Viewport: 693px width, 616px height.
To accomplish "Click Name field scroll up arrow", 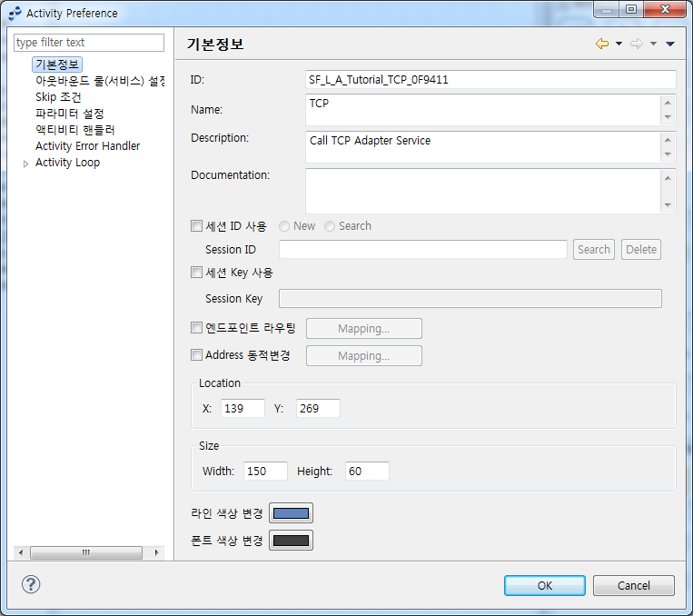I will click(668, 103).
